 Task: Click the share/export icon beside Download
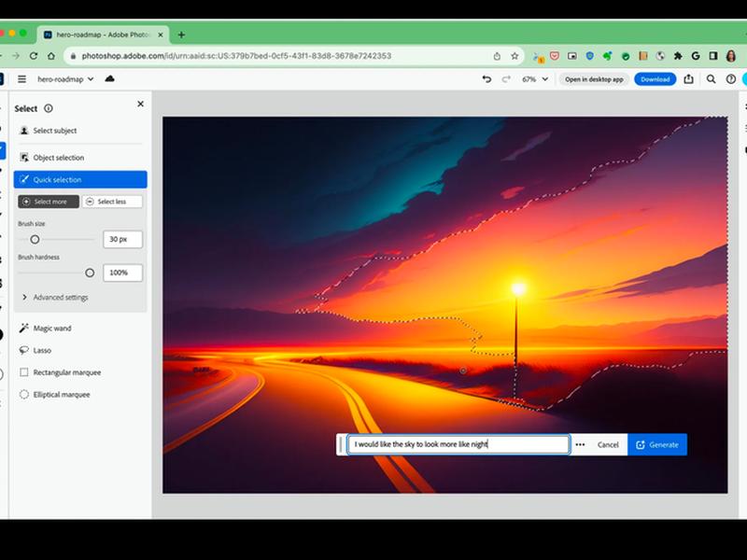pyautogui.click(x=688, y=79)
